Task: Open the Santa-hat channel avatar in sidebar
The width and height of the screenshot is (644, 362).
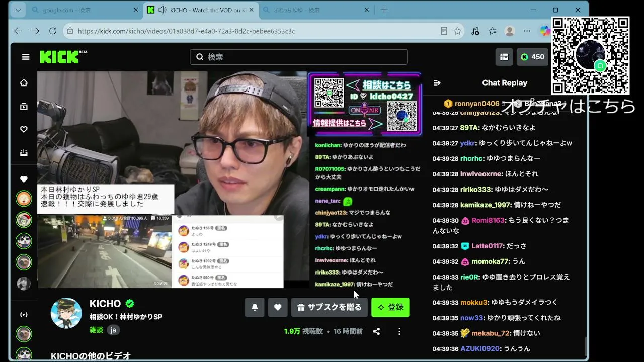Action: click(24, 220)
